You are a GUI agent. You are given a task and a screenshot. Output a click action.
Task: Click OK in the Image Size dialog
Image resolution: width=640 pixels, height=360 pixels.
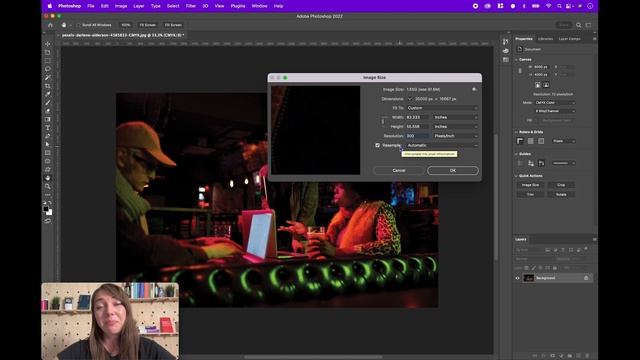pos(453,171)
